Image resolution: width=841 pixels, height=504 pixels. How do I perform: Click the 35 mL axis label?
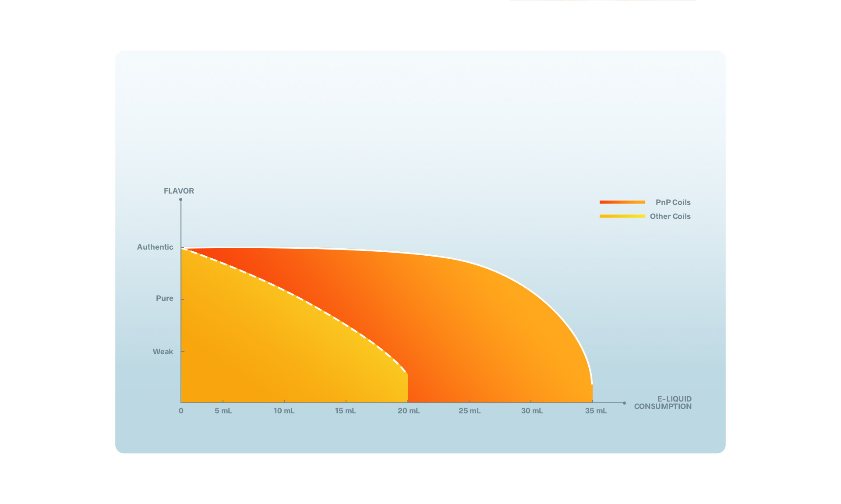point(596,411)
